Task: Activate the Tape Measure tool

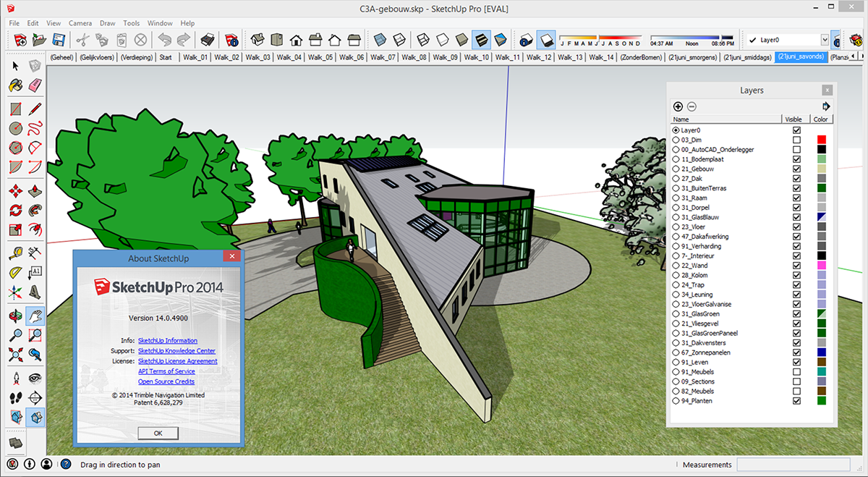Action: [x=16, y=253]
